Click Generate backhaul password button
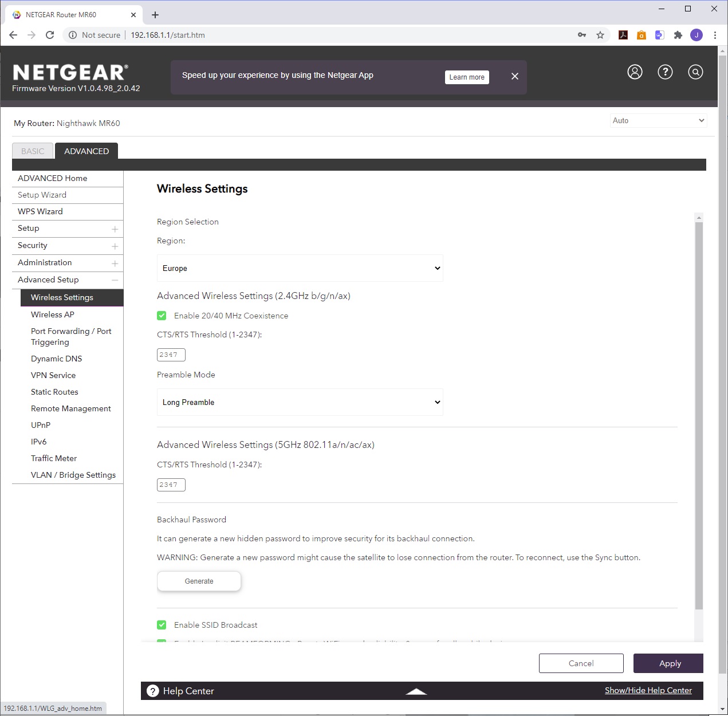728x716 pixels. click(199, 581)
